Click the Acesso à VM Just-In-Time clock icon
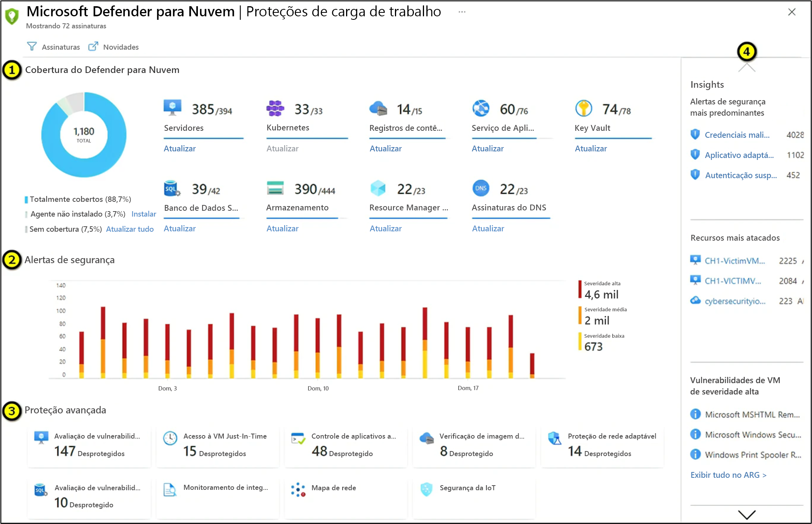This screenshot has width=812, height=524. click(x=170, y=438)
